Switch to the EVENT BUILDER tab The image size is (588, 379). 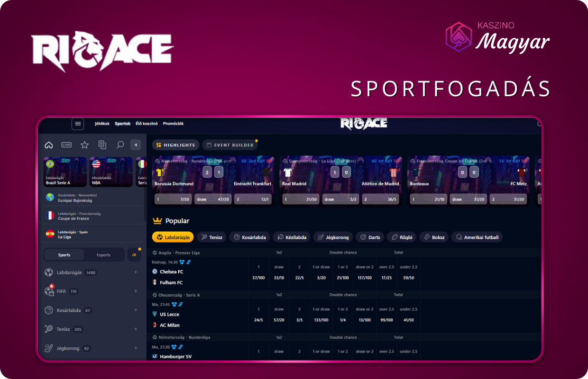click(230, 145)
